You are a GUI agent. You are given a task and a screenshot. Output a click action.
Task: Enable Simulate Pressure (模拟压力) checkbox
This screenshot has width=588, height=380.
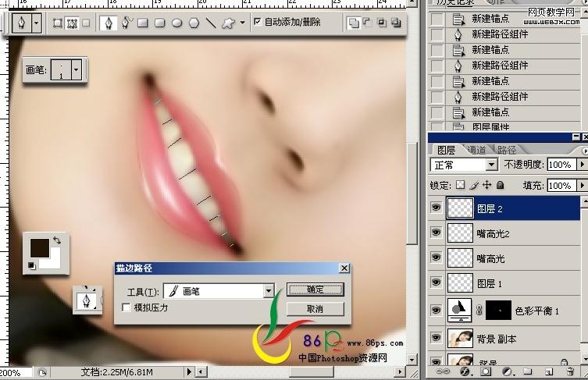point(127,307)
